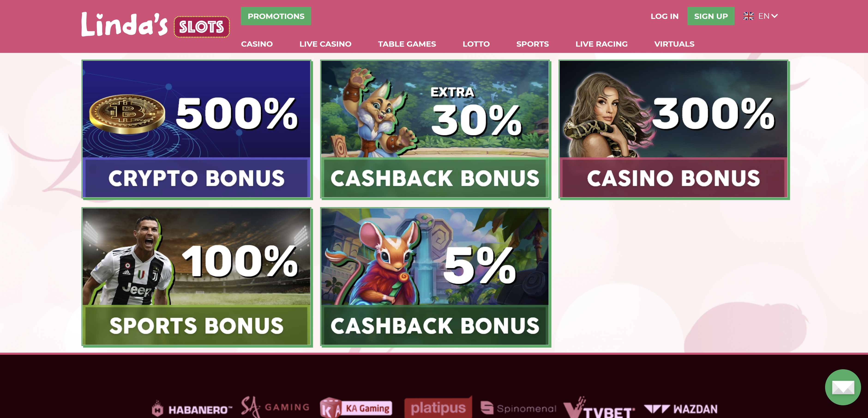Click the SA Gaming provider logo
Screen dimensions: 868x418
[275, 407]
